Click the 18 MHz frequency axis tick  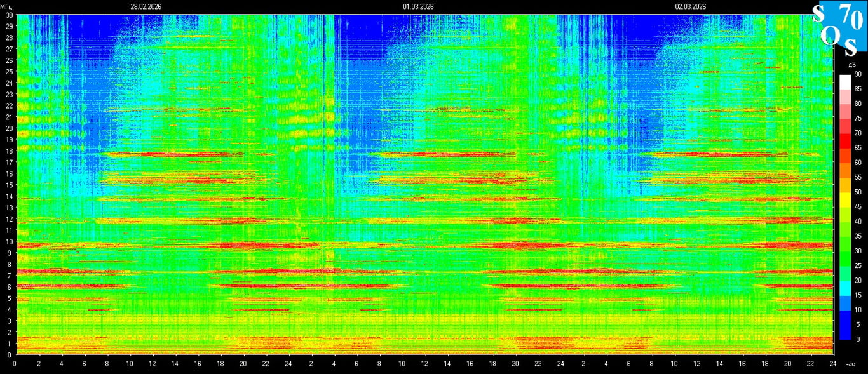[x=9, y=150]
